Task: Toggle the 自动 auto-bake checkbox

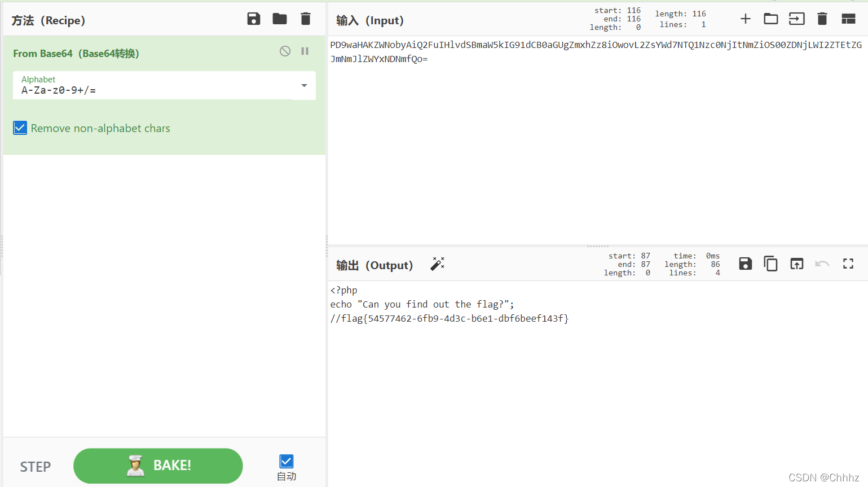Action: pyautogui.click(x=286, y=461)
